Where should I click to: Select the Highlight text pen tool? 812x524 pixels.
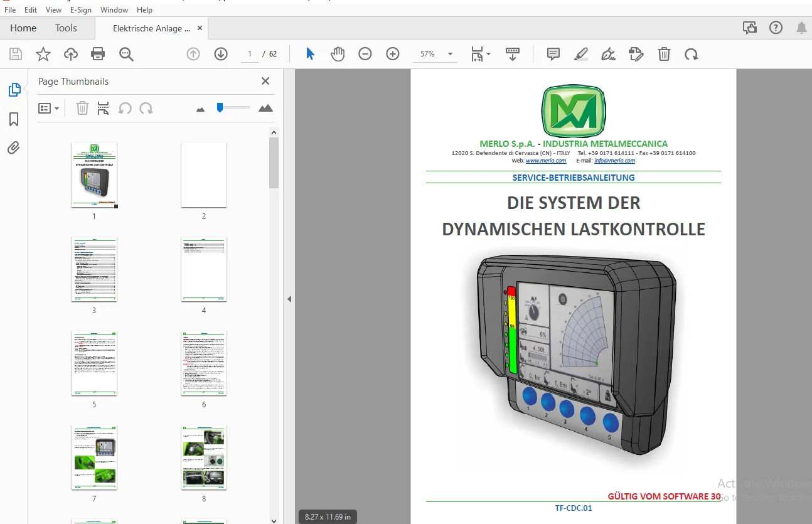click(x=581, y=54)
